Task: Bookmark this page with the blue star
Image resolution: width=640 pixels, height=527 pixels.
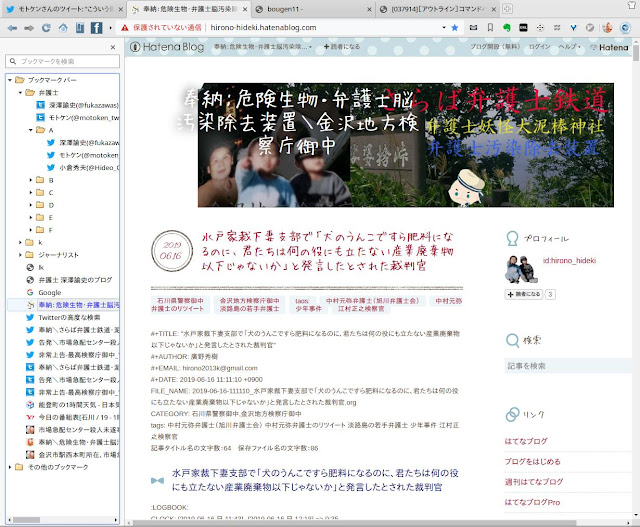Action: coord(455,28)
